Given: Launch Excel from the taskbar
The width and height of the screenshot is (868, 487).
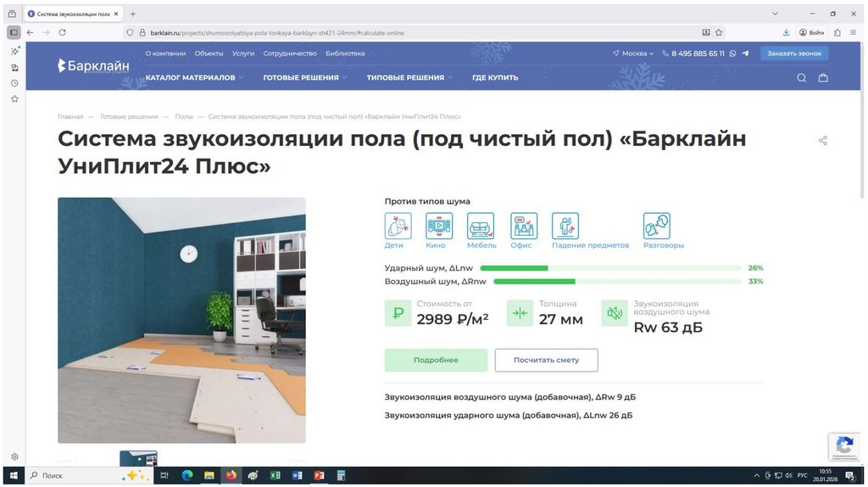Looking at the screenshot, I should coord(275,475).
